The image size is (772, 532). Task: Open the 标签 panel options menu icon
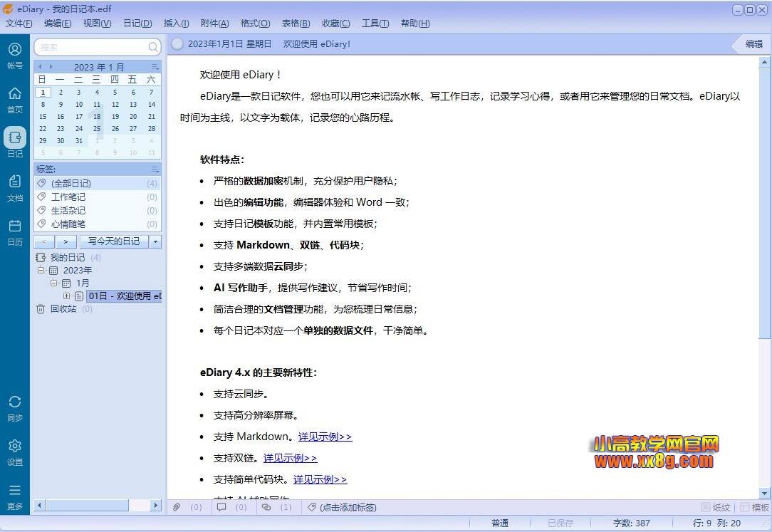(155, 169)
